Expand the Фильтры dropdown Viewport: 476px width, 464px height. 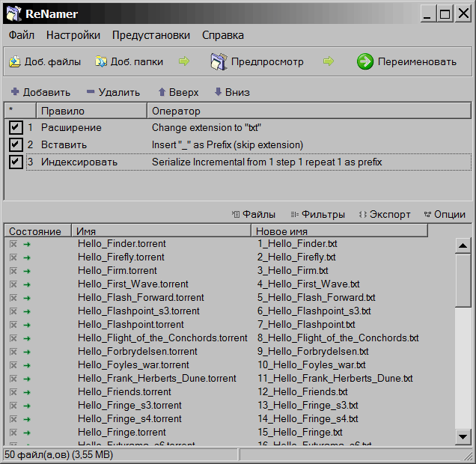tap(318, 214)
